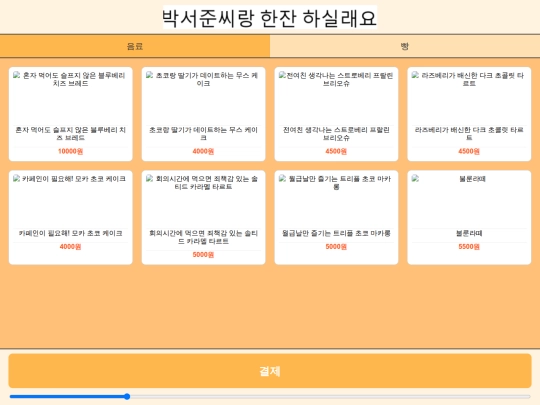Click broken image icon of 다크 초콜릿 타르트 card
Image resolution: width=540 pixels, height=405 pixels.
[415, 75]
